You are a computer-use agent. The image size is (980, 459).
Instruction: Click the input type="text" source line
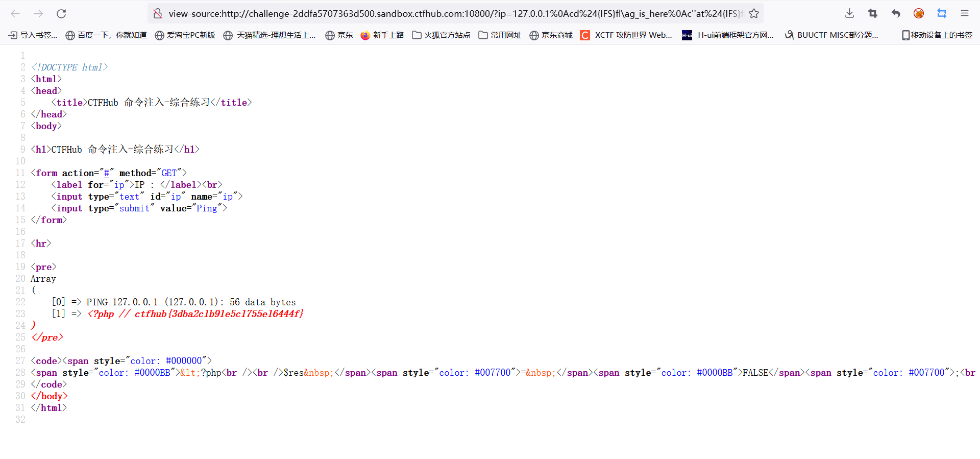147,197
